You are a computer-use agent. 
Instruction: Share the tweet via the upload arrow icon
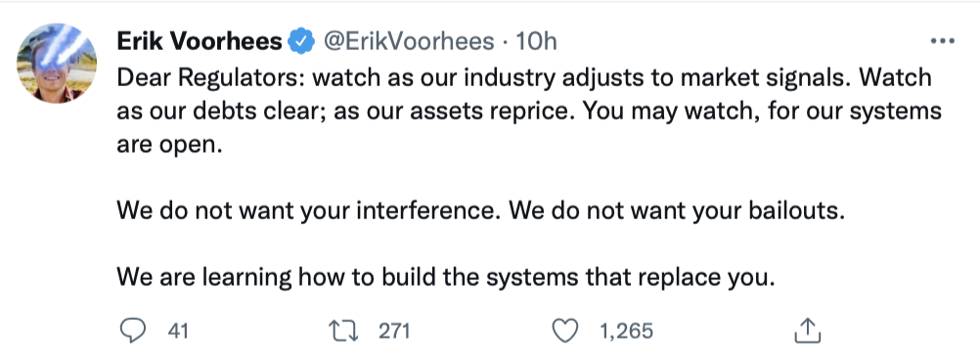click(806, 331)
